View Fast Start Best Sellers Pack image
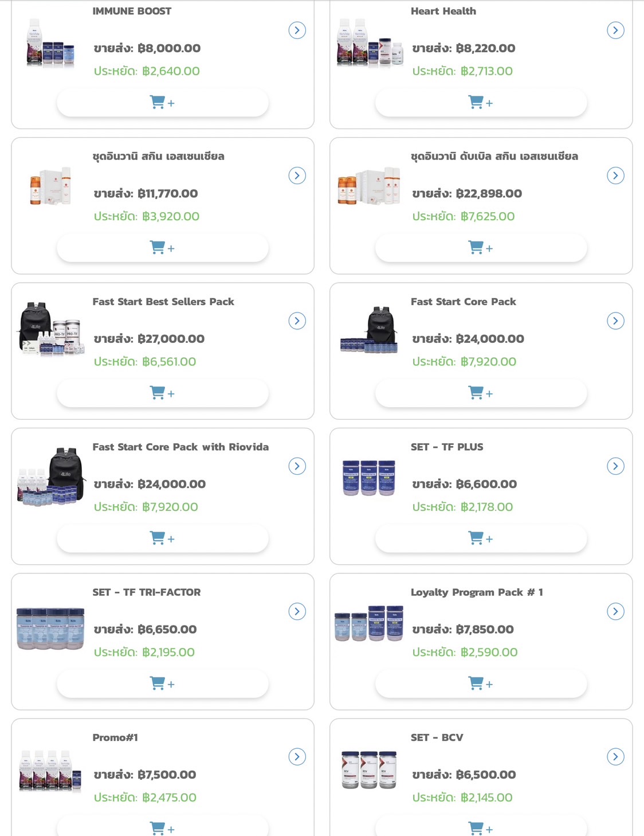644x836 pixels. [x=50, y=329]
